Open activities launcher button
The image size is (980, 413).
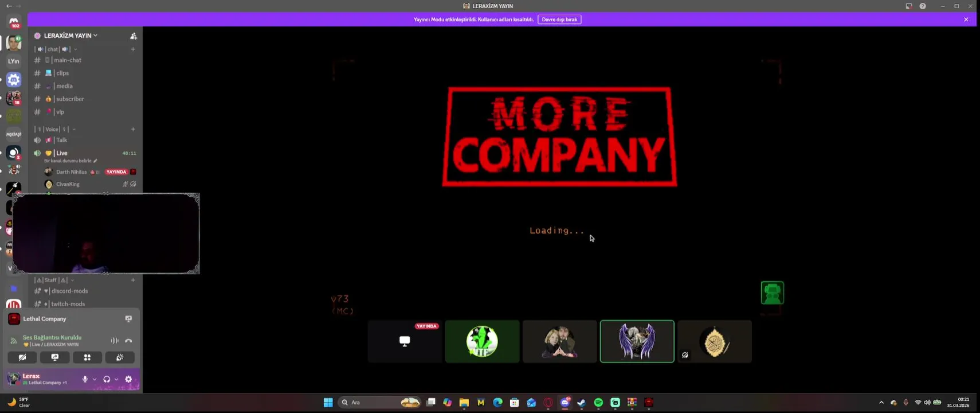pyautogui.click(x=87, y=357)
